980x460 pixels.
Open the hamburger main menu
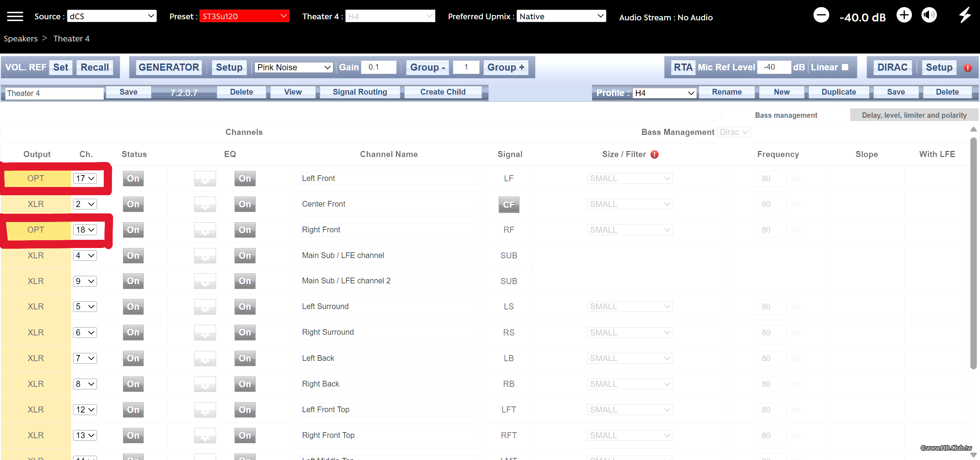click(15, 16)
